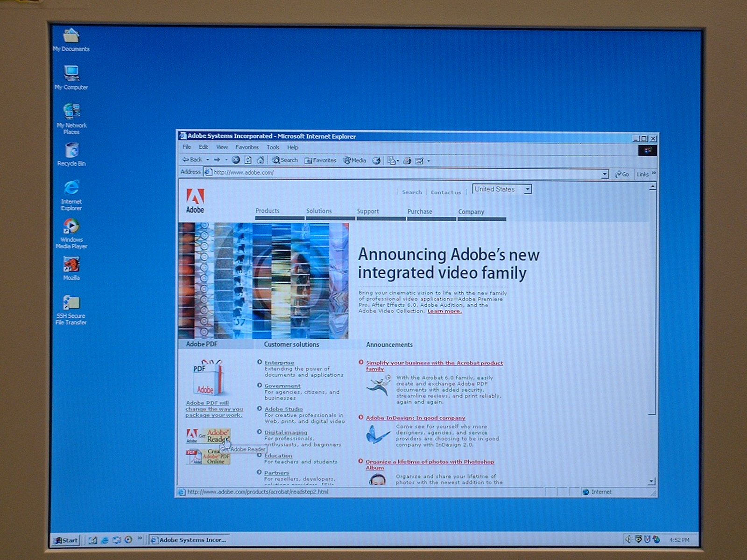Expand the United States region dropdown
The width and height of the screenshot is (747, 560).
[528, 189]
